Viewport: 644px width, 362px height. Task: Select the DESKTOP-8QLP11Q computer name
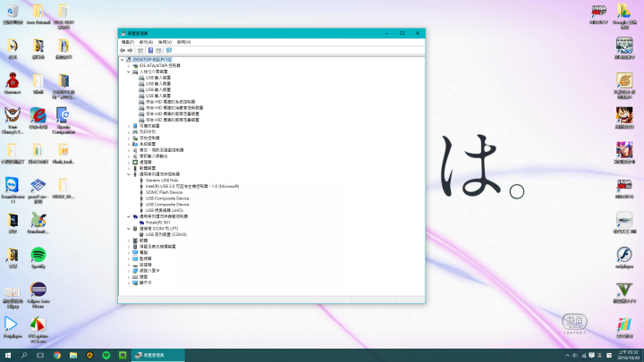coord(152,60)
